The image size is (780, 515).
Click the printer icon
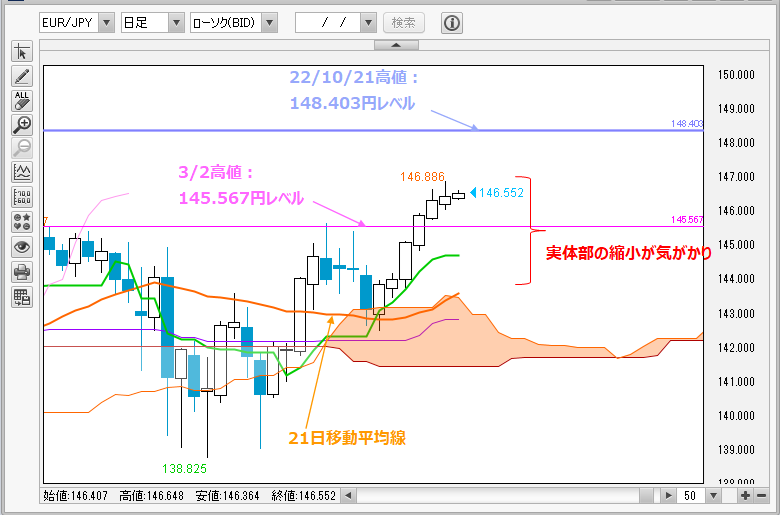[x=22, y=272]
